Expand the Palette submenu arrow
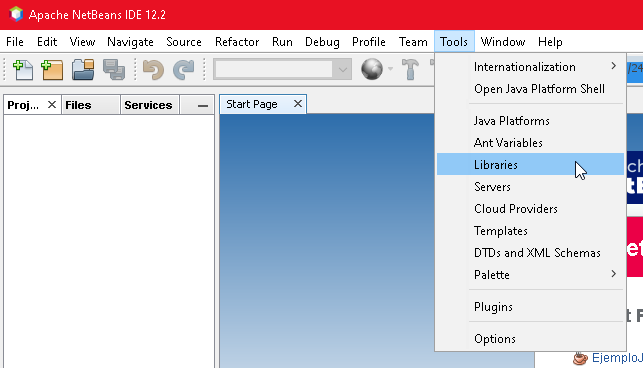Screen dimensions: 643x368 coord(613,274)
